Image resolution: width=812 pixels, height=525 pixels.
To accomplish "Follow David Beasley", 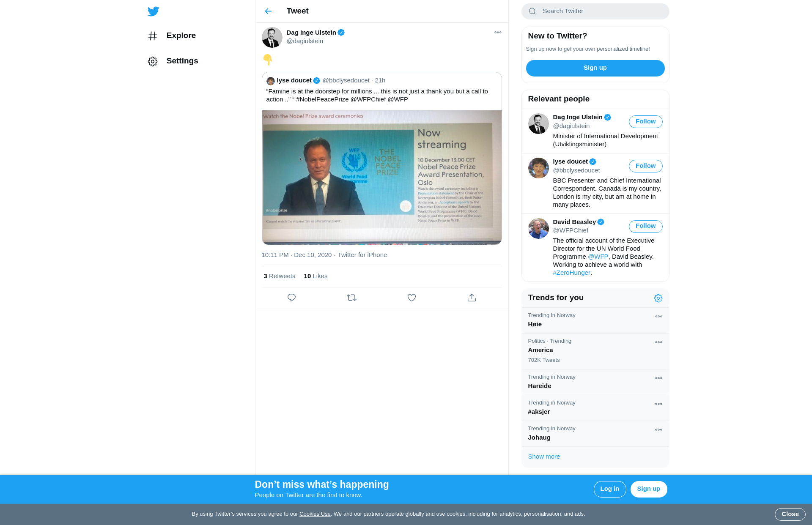I will (x=645, y=226).
